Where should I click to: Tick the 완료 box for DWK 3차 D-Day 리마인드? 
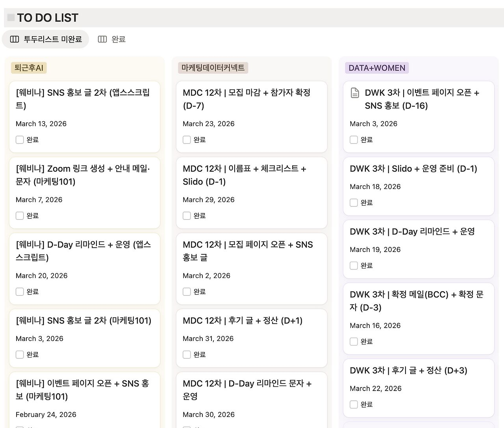coord(354,266)
